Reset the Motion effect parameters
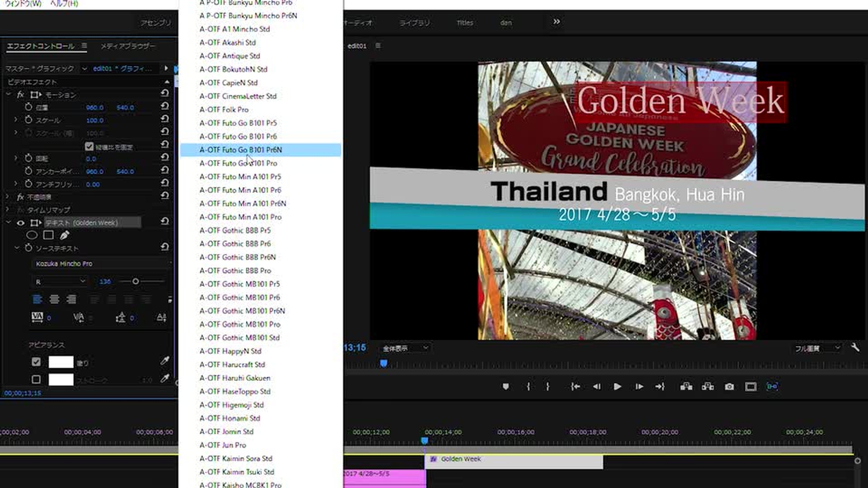 click(x=165, y=94)
